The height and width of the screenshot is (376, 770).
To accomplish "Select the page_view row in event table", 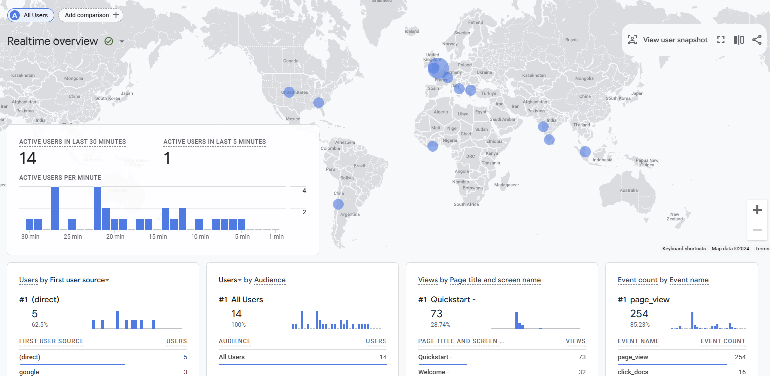I will pyautogui.click(x=682, y=357).
